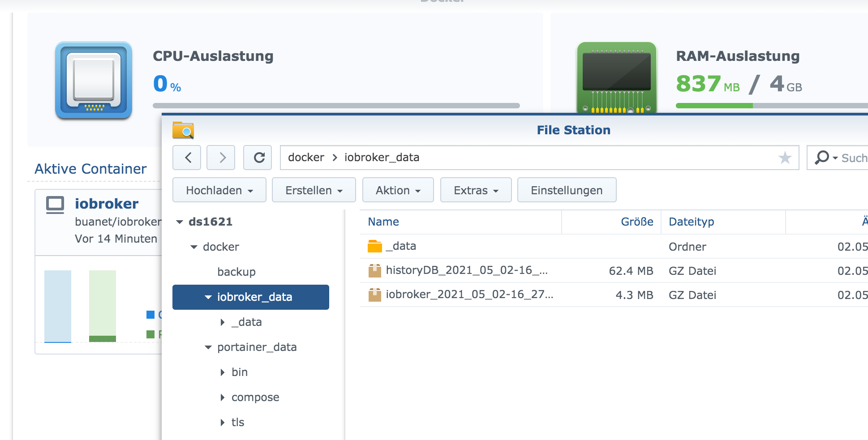Open the search options dropdown arrow
The width and height of the screenshot is (868, 440).
(835, 158)
